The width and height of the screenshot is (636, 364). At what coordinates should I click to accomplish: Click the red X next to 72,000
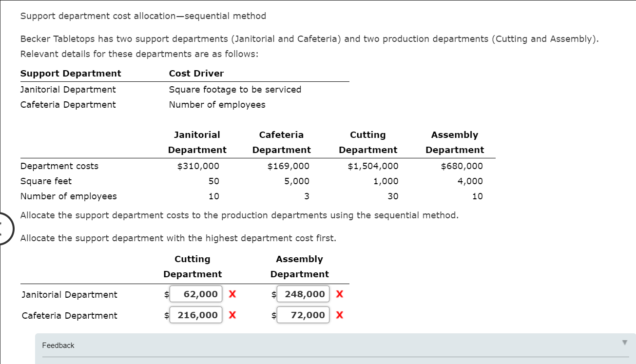tap(340, 315)
